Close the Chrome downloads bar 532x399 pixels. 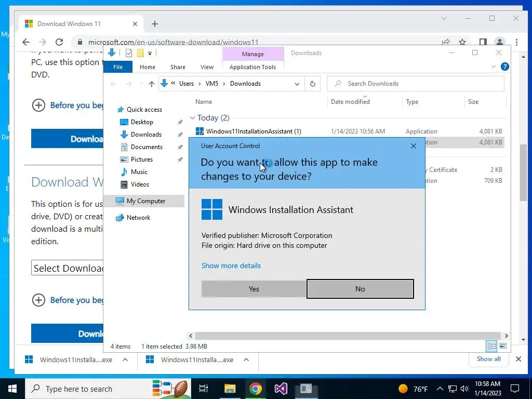[518, 359]
